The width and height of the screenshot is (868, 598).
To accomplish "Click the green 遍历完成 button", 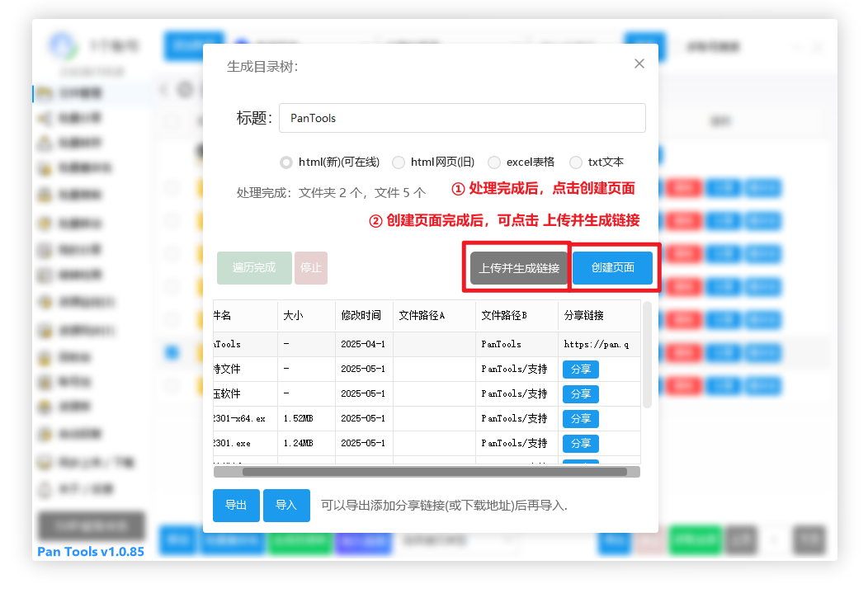I will 254,268.
